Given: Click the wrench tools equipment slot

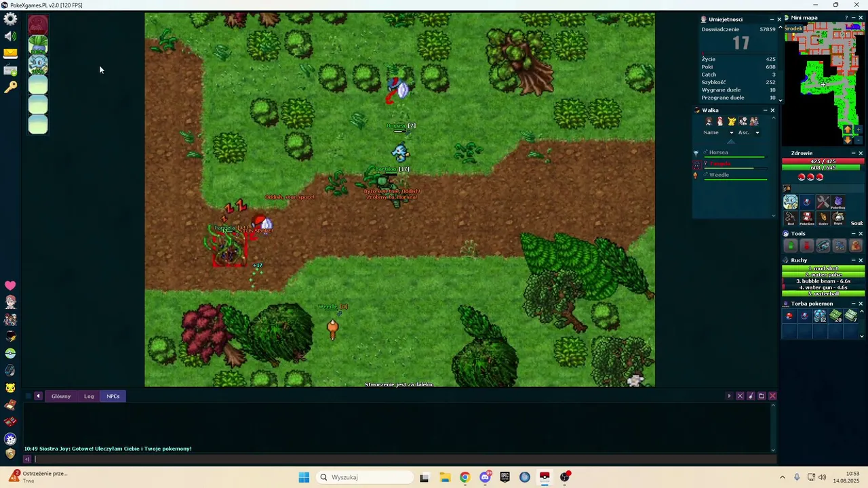Looking at the screenshot, I should [x=823, y=202].
